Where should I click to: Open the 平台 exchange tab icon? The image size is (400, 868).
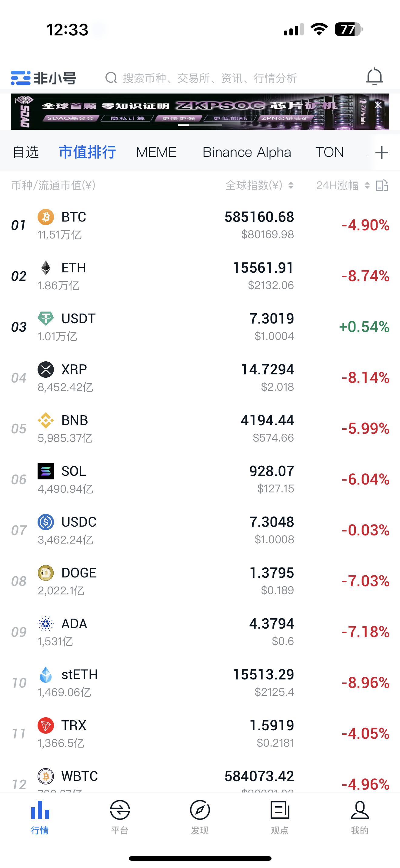[x=120, y=810]
